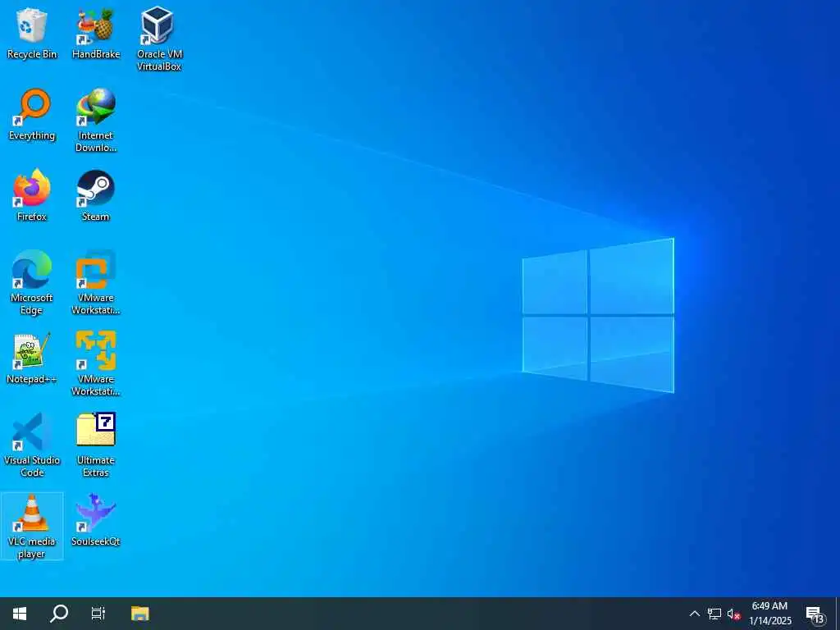Select the VLC media player shortcut

pyautogui.click(x=32, y=526)
